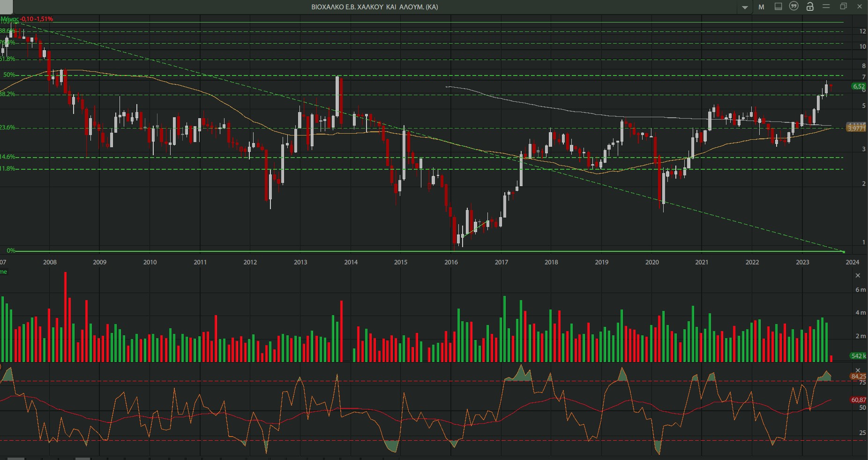Click the 0% Fibonacci base line label
The height and width of the screenshot is (460, 868).
[10, 250]
